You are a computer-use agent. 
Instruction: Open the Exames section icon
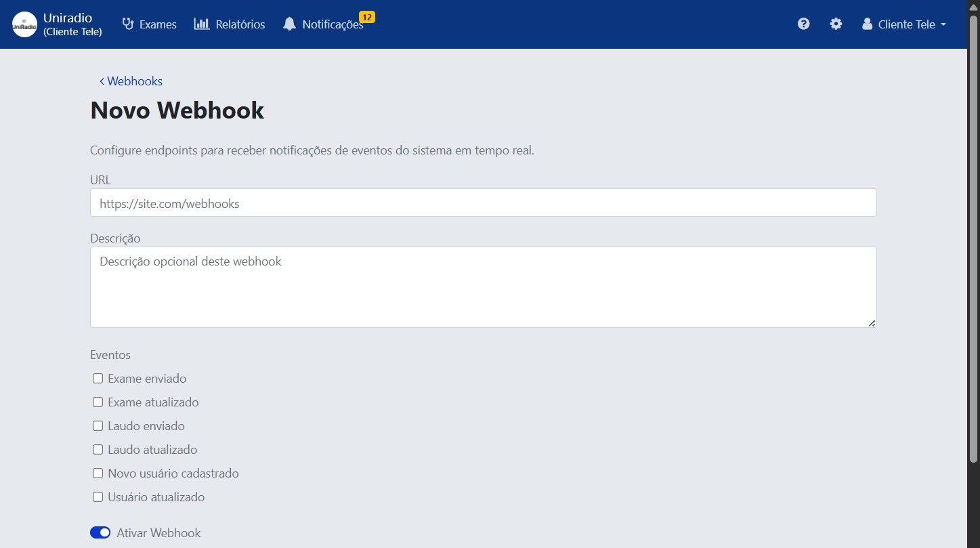pyautogui.click(x=127, y=24)
